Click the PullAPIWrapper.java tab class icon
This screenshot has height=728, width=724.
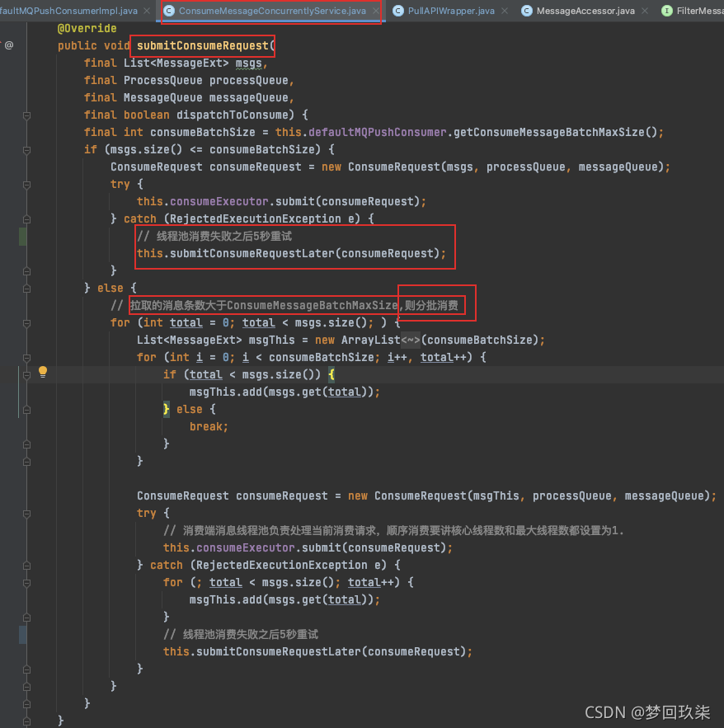[398, 11]
